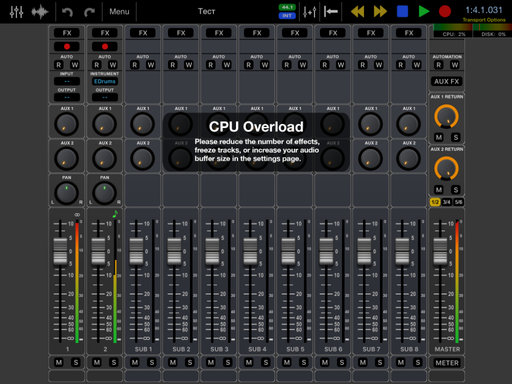This screenshot has height=384, width=512.
Task: Click the MASTER volume fader
Action: click(440, 251)
